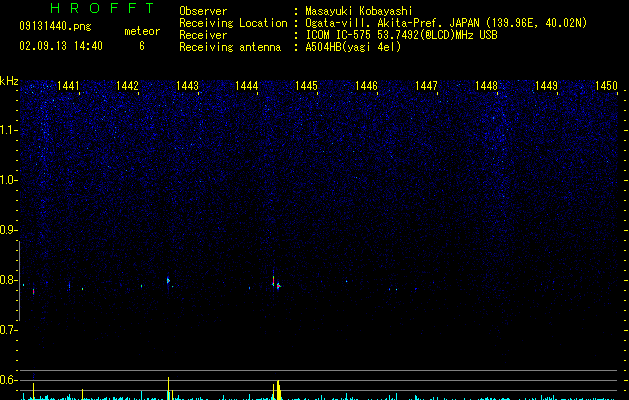The width and height of the screenshot is (629, 400).
Task: Click the 0.7 frequency axis label
Action: [8, 330]
